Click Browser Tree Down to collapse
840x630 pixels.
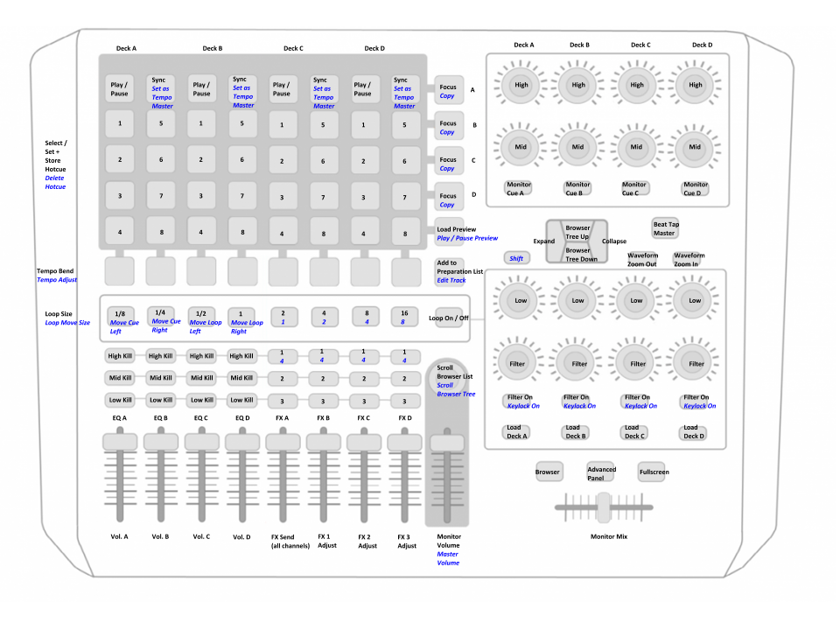(x=577, y=254)
